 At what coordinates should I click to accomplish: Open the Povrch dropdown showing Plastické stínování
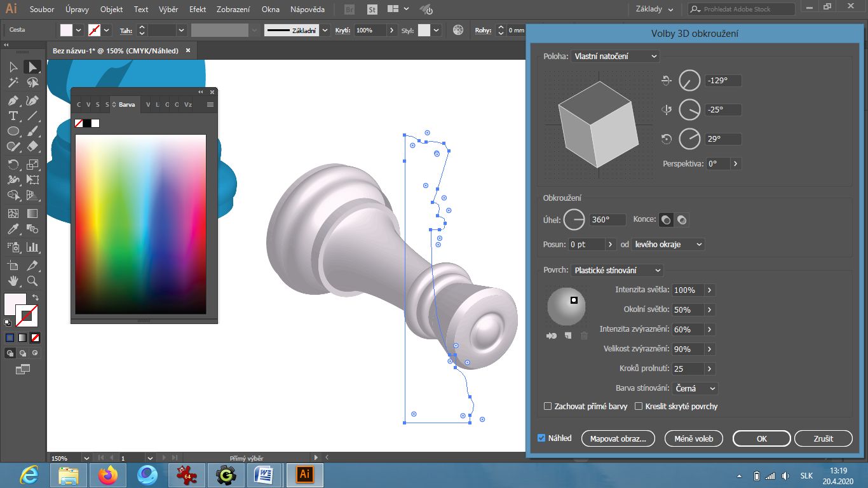pyautogui.click(x=616, y=270)
